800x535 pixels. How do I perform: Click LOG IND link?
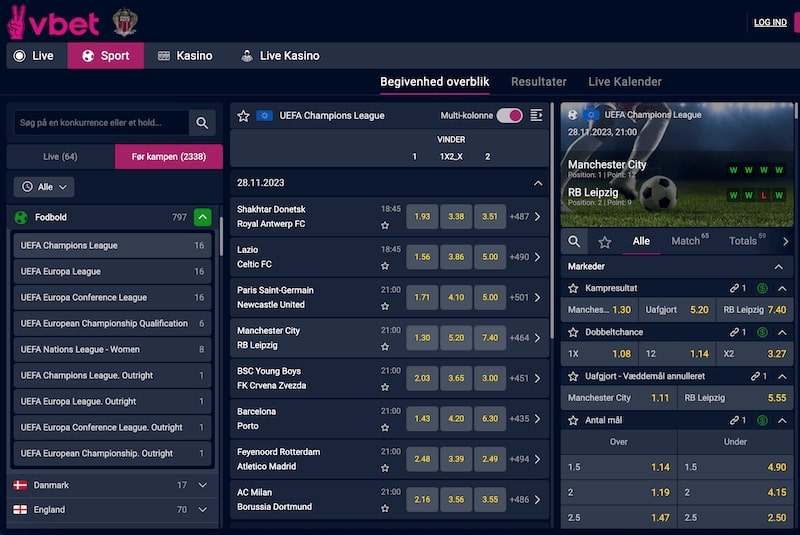770,22
